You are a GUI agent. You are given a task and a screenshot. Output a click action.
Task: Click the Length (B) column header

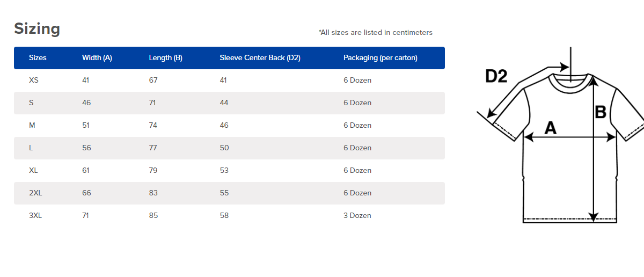pos(165,58)
